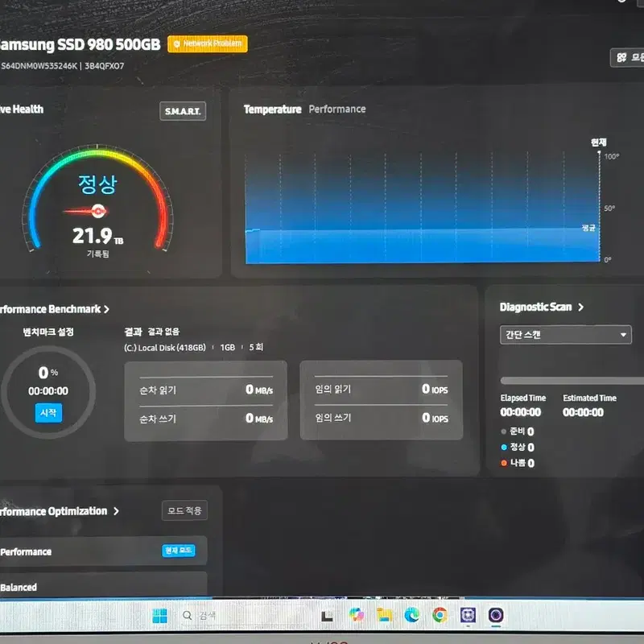Click the firmware version 3B4QFXO7
This screenshot has height=644, width=644.
point(105,66)
